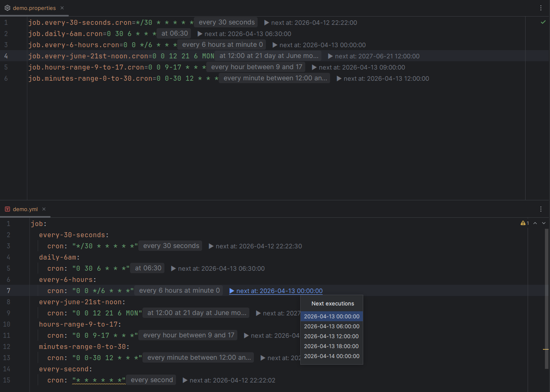
Task: Click 'every-6-hours:' key in demo.yml
Action: [x=68, y=280]
